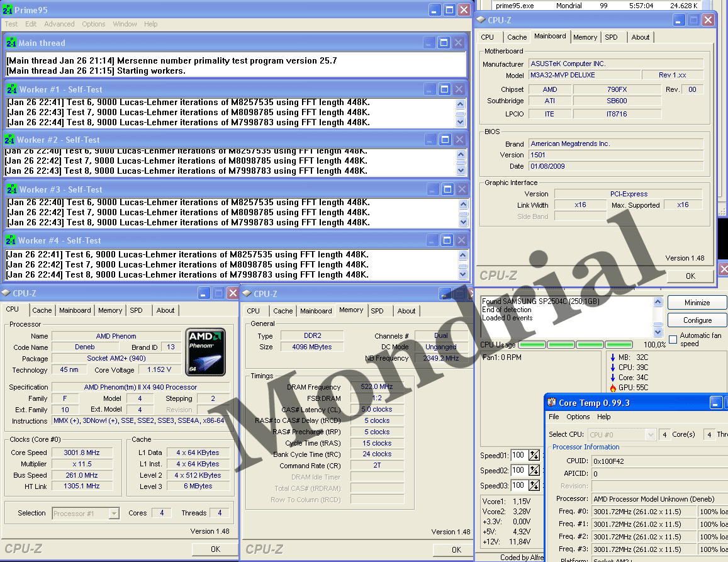
Task: Click scroll up arrow in Worker #4 log
Action: point(462,254)
